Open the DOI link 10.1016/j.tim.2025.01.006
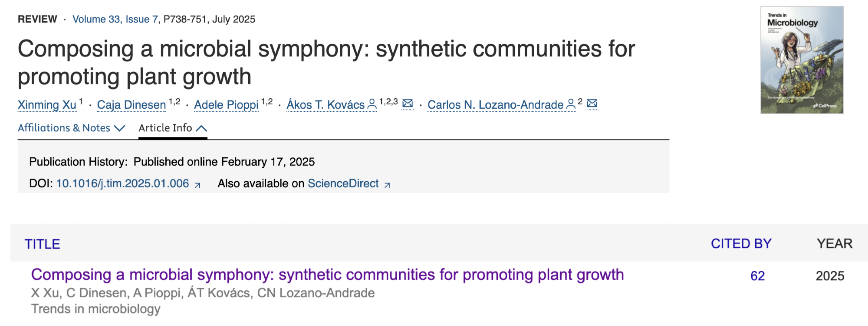The image size is (868, 326). 122,183
